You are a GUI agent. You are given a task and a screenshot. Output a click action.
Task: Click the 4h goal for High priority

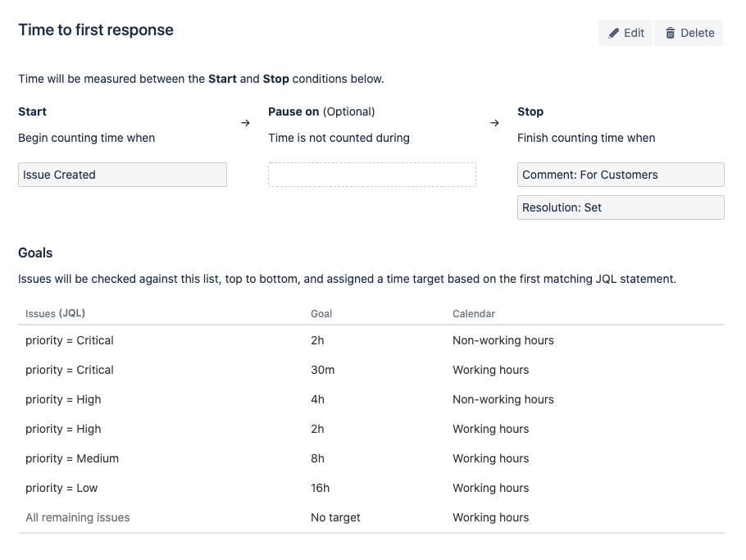317,399
